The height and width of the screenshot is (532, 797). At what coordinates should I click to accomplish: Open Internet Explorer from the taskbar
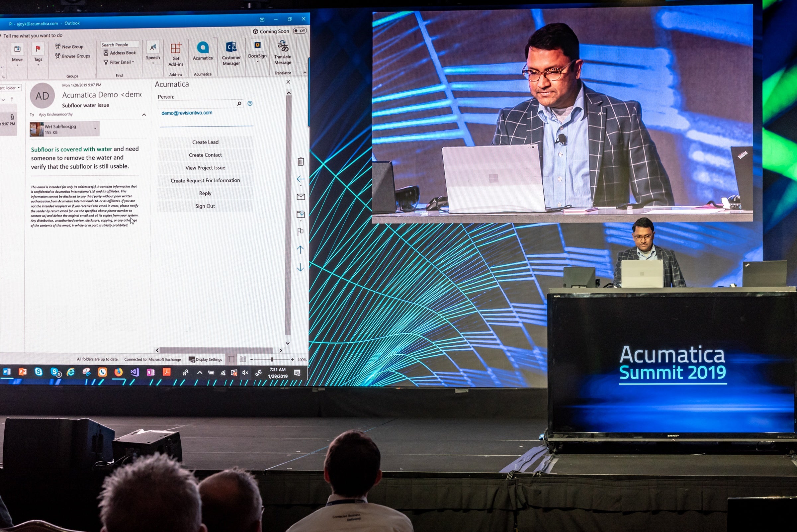click(x=71, y=372)
